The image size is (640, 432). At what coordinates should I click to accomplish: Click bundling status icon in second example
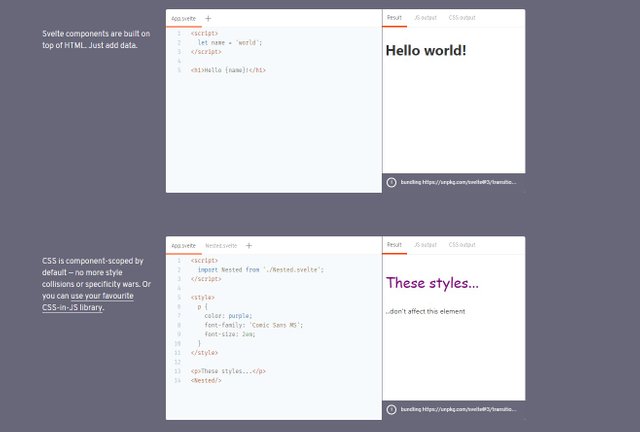click(x=391, y=409)
